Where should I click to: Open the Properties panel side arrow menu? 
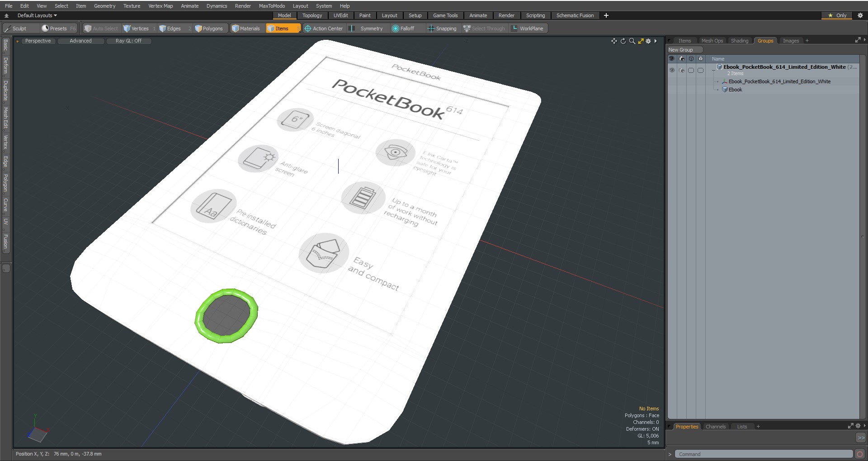[864, 426]
